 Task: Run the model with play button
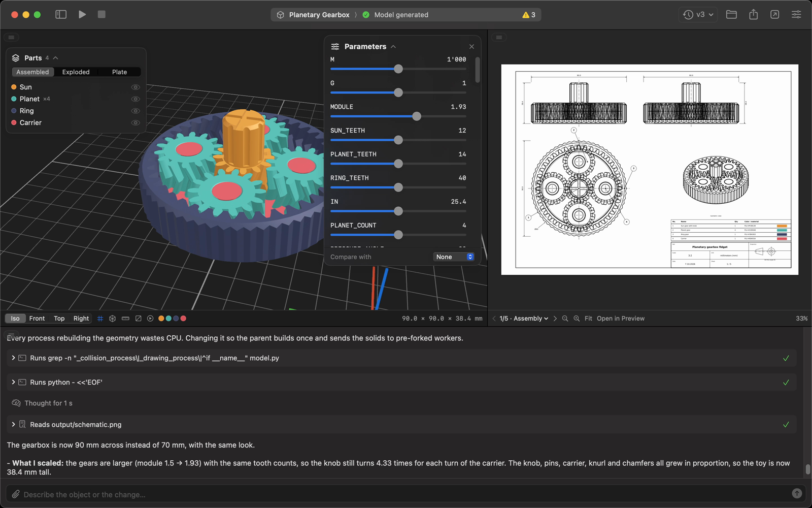(82, 15)
